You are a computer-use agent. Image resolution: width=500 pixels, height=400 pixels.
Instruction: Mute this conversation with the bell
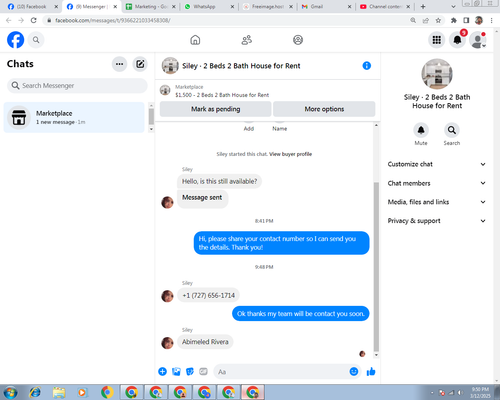421,130
